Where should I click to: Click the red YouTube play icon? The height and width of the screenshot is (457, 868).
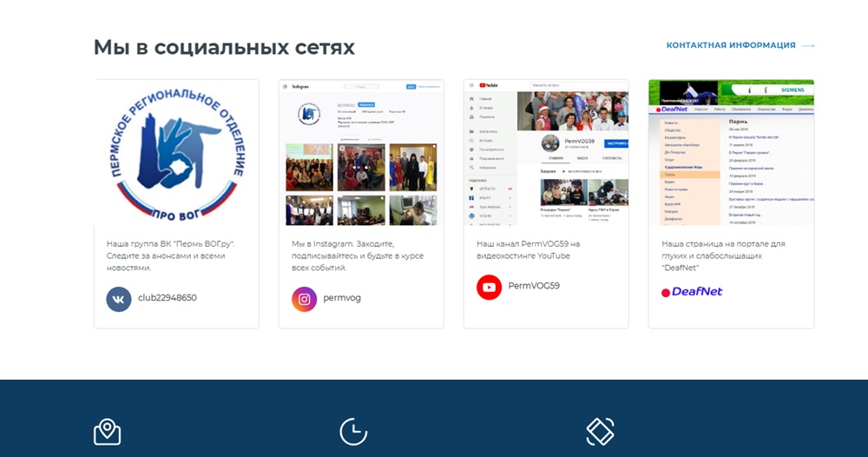coord(489,287)
